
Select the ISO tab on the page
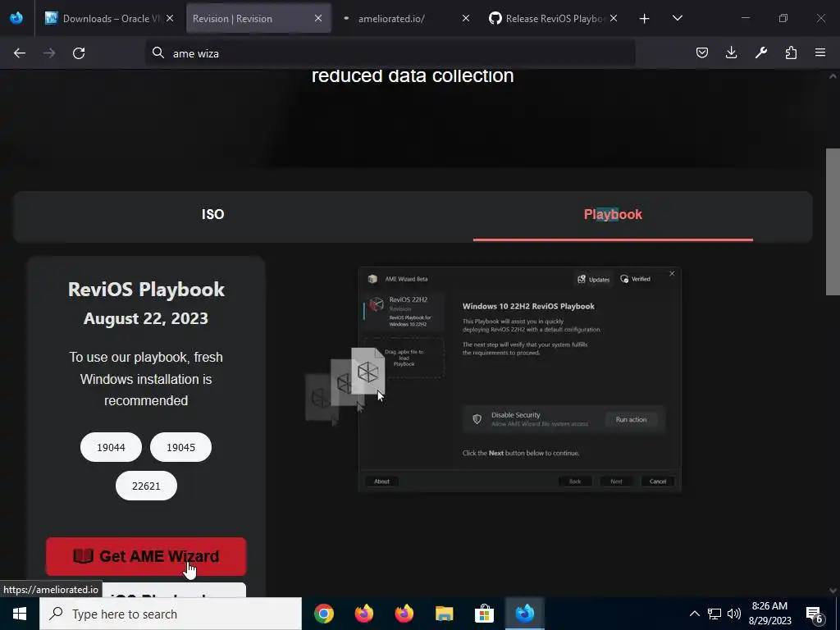coord(212,214)
